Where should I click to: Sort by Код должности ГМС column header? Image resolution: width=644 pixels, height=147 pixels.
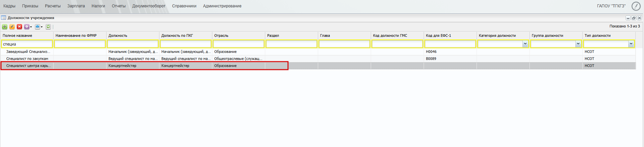pos(397,35)
